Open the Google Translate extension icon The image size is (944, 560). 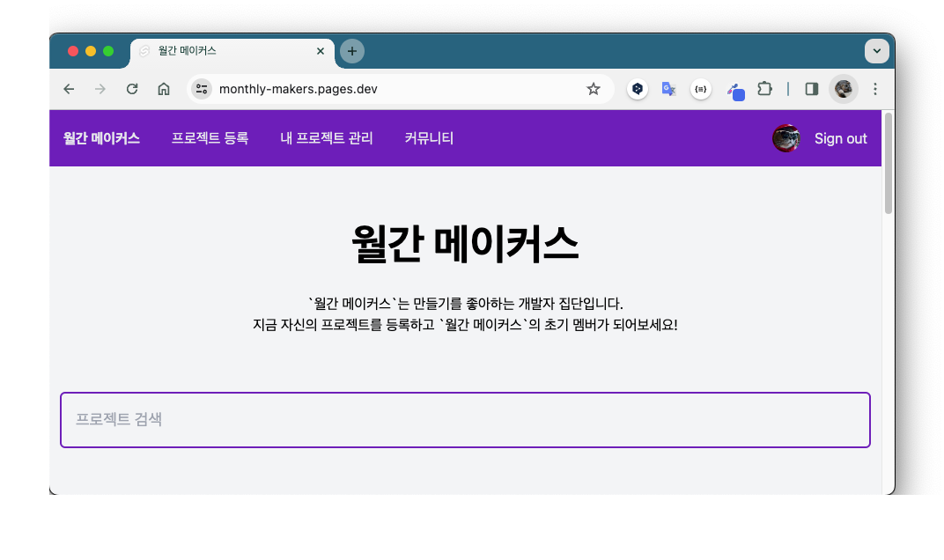click(x=669, y=89)
